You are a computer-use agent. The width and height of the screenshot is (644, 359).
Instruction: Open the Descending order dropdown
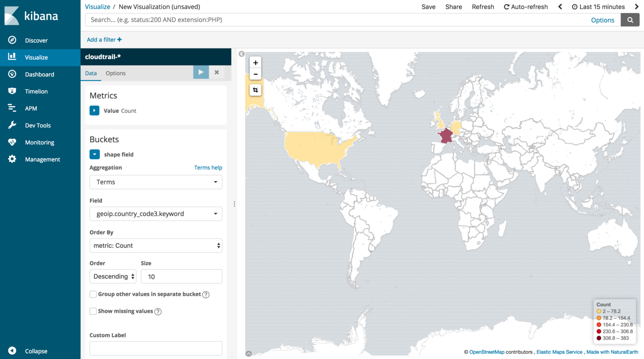(113, 276)
